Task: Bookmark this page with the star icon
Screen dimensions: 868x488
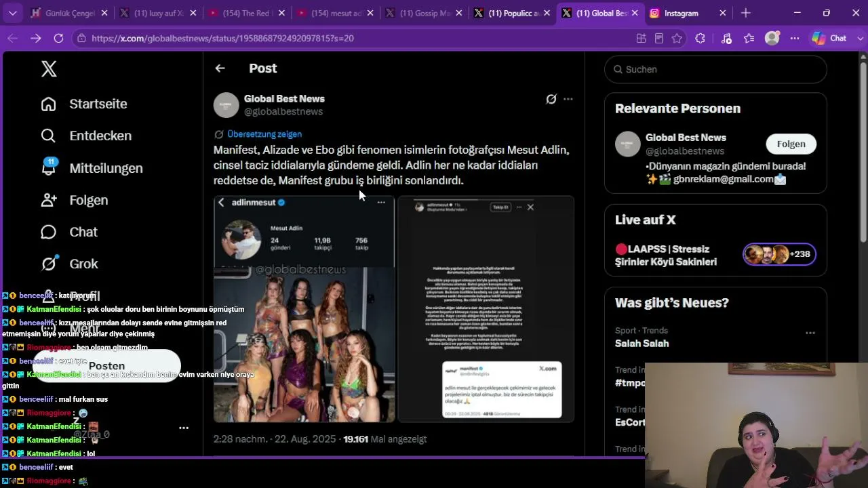Action: point(677,39)
